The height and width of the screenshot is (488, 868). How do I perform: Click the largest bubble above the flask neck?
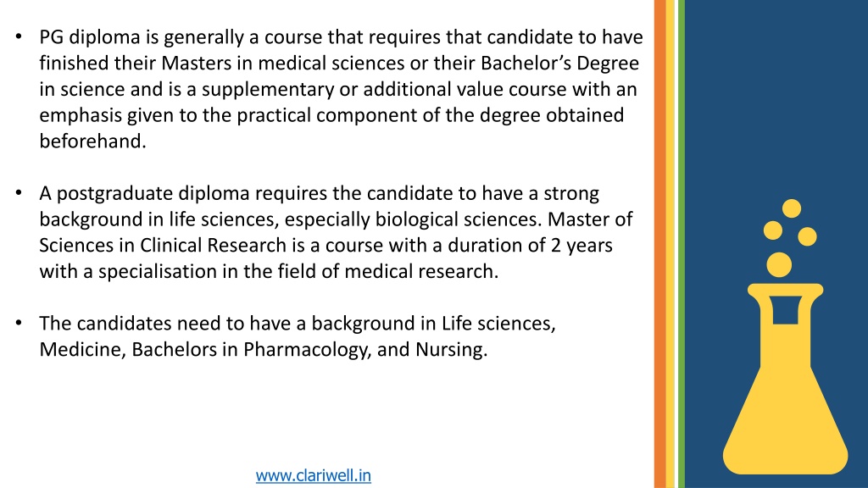[779, 264]
